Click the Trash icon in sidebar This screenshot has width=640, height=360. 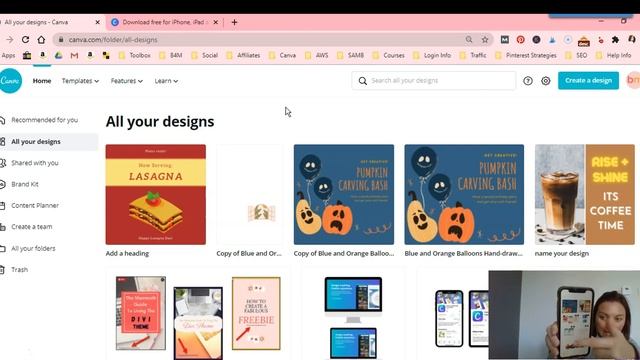pos(2,269)
